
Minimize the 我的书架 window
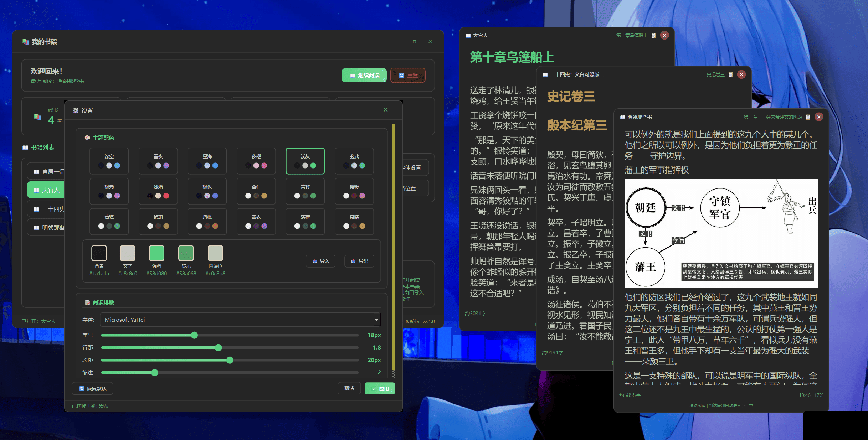coord(398,41)
